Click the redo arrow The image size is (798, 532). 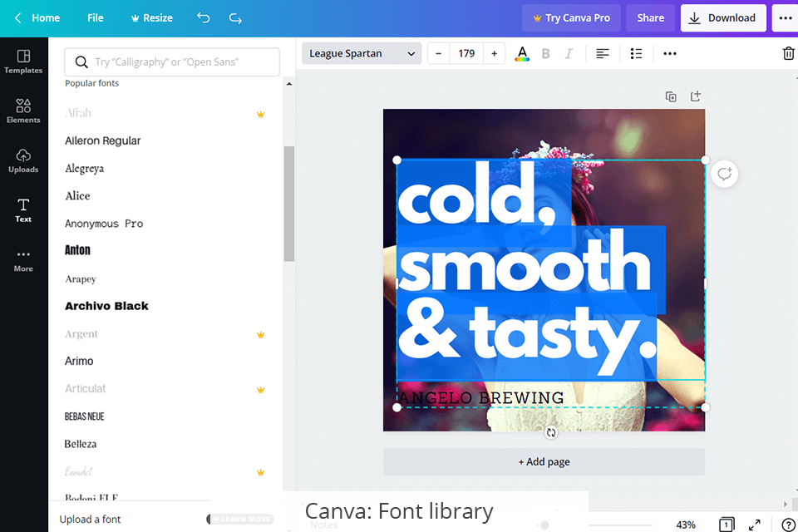(x=235, y=17)
